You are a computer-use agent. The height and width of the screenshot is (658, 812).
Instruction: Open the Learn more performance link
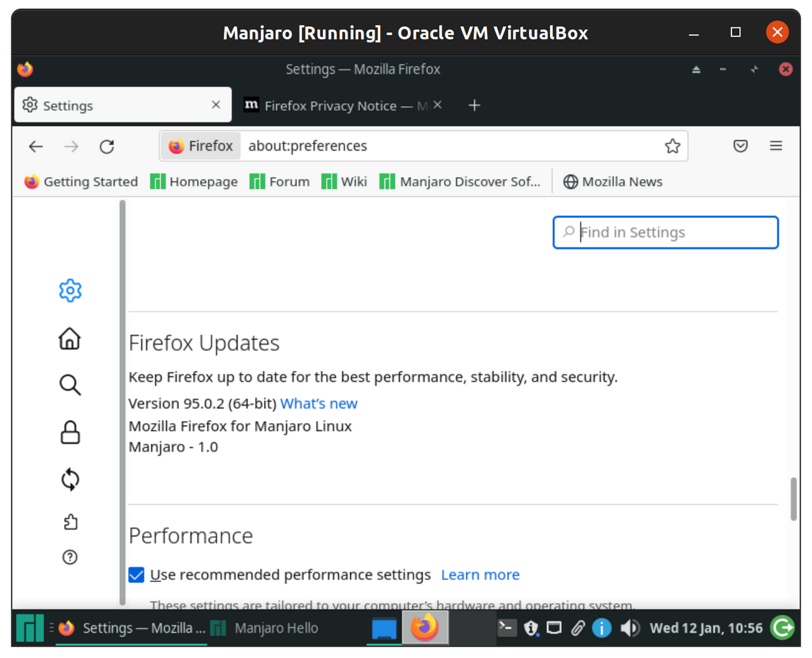480,575
